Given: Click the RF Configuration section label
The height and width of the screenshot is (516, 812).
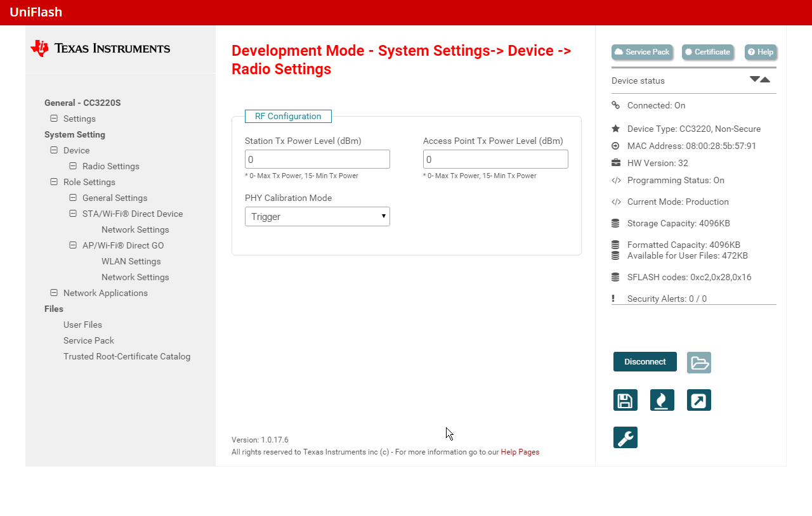Looking at the screenshot, I should pos(288,116).
